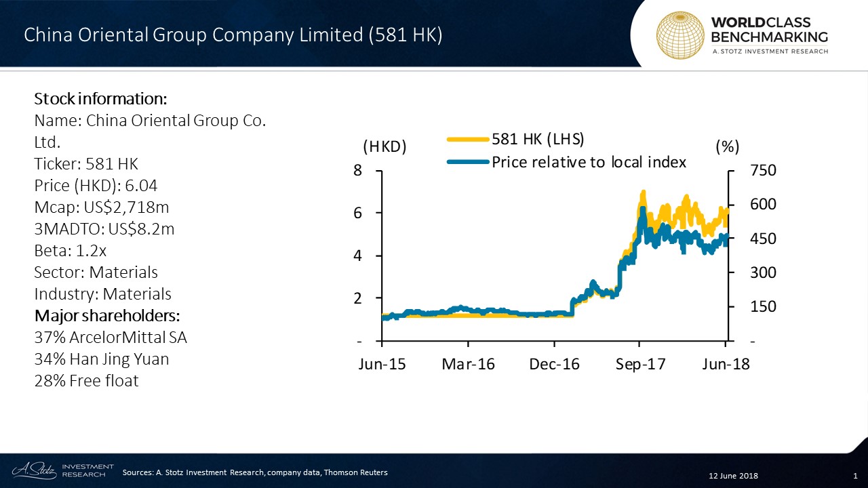Click the 'Major shareholders:' heading
The image size is (868, 488).
[106, 316]
